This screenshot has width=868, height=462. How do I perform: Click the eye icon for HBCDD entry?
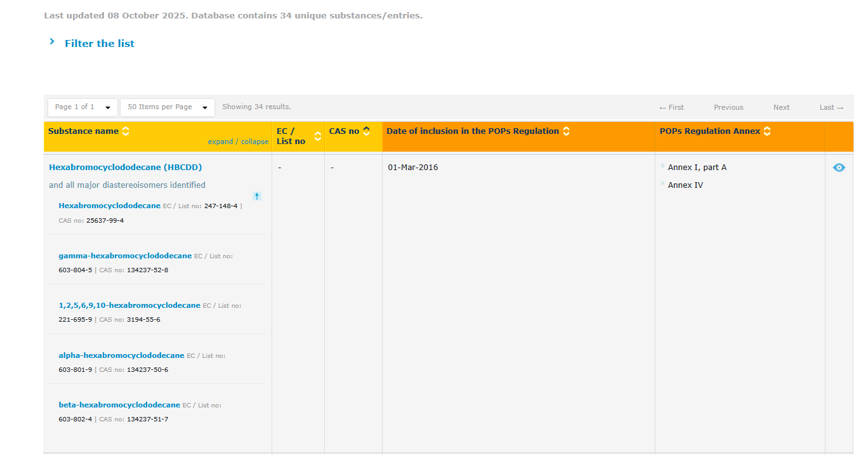pyautogui.click(x=839, y=168)
